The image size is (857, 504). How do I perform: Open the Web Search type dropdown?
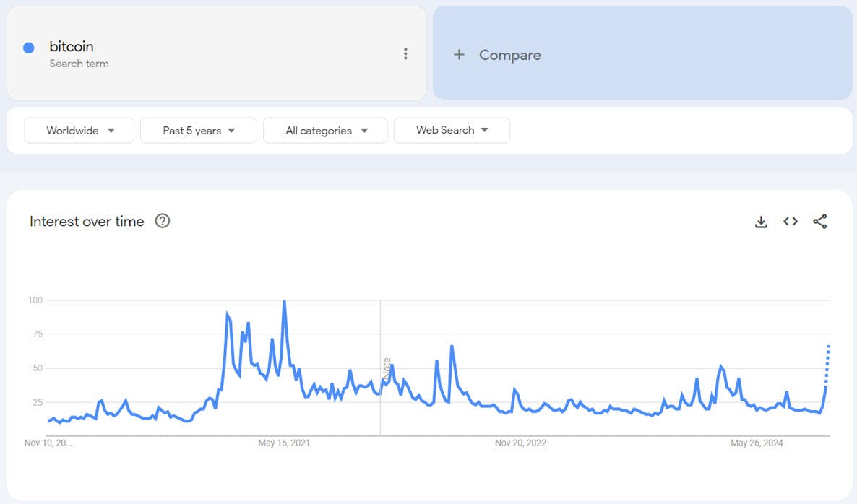click(452, 131)
